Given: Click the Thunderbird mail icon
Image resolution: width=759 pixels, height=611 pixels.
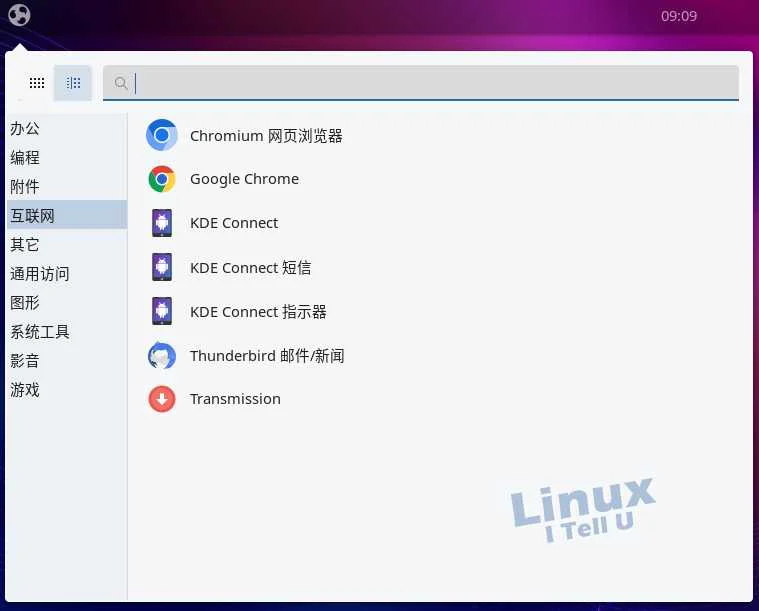Looking at the screenshot, I should (162, 355).
